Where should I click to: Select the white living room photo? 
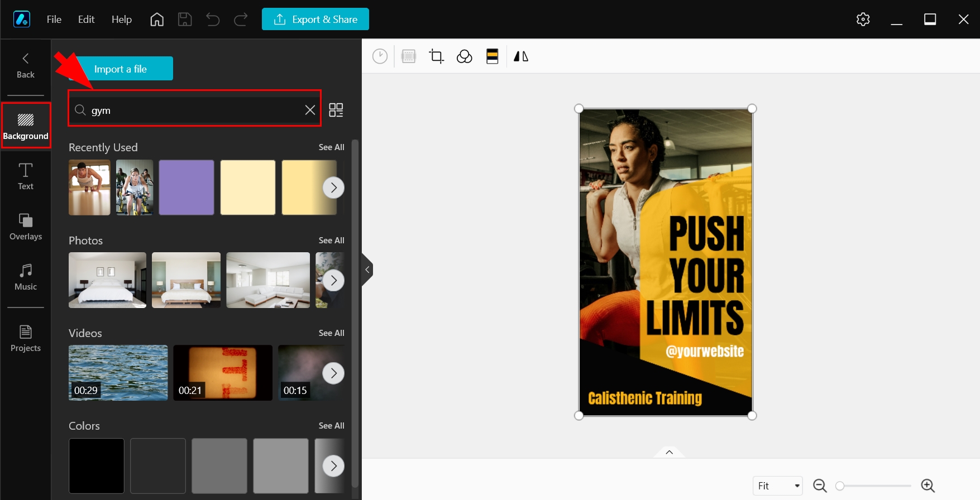pyautogui.click(x=268, y=280)
